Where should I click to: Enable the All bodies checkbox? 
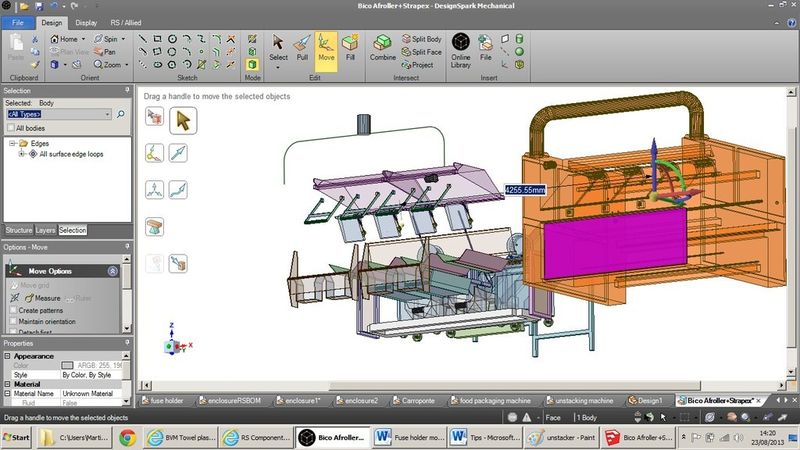(x=10, y=128)
